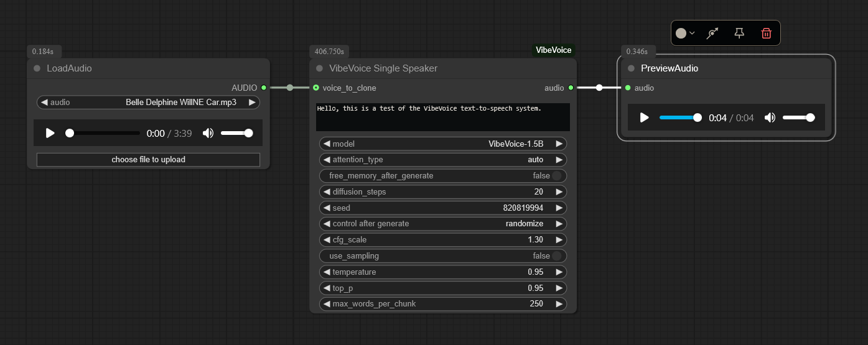Screen dimensions: 868x345
Task: Click the bypass node icon in selection toolbar
Action: coord(713,33)
